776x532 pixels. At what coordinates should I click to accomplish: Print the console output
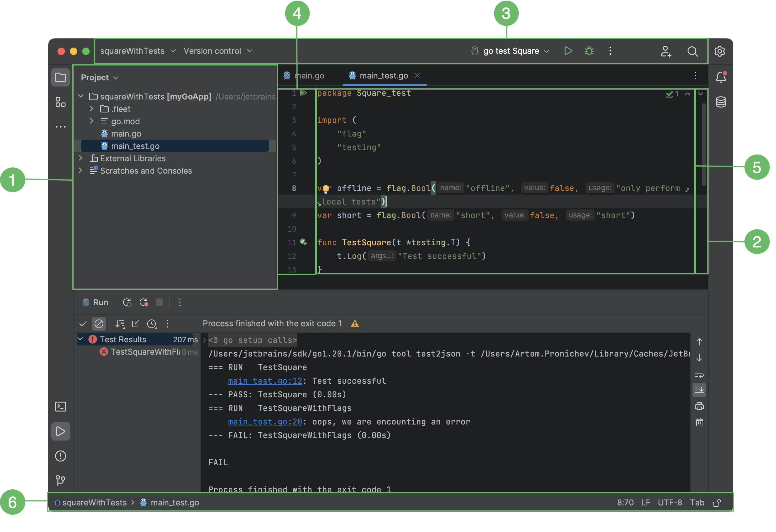click(700, 406)
